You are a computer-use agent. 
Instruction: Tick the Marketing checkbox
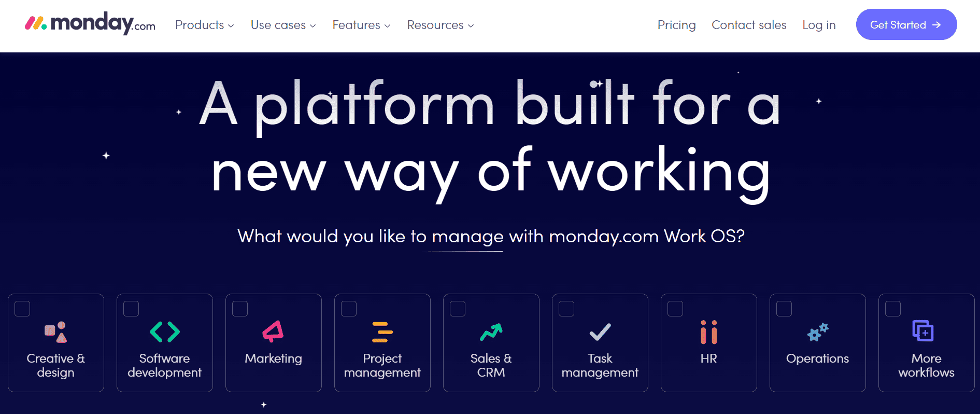coord(240,309)
